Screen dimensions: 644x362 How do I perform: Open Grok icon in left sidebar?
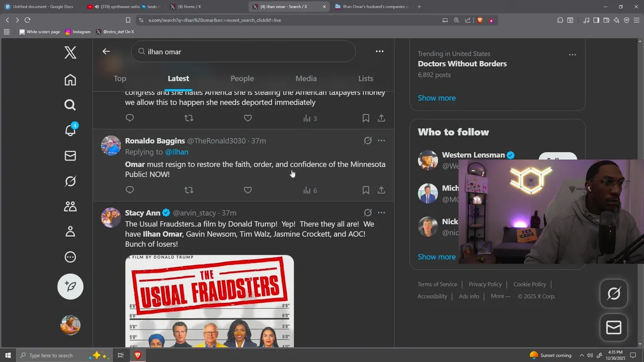[x=70, y=181]
